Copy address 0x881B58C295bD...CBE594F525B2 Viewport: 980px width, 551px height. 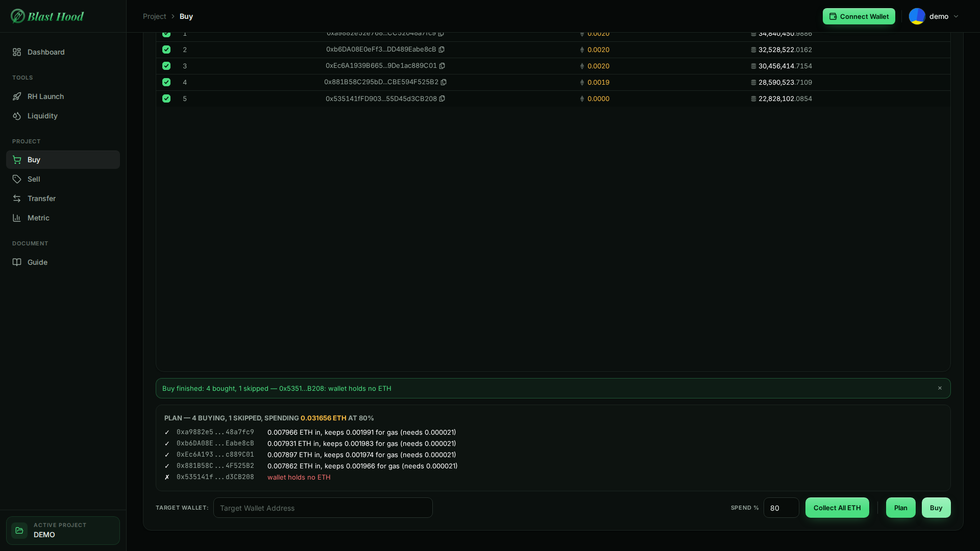[x=444, y=82]
